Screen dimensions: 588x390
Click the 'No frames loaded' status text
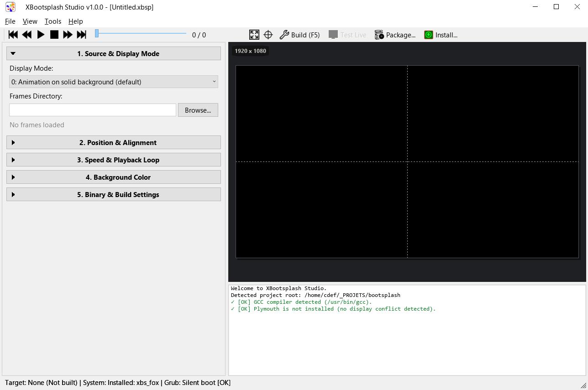coord(37,125)
